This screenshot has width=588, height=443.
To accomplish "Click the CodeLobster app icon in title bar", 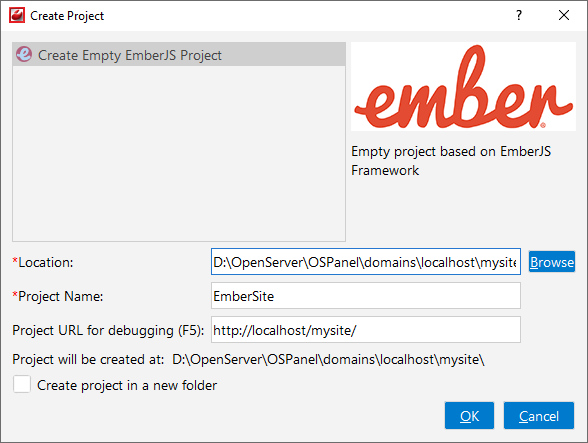I will pyautogui.click(x=17, y=15).
